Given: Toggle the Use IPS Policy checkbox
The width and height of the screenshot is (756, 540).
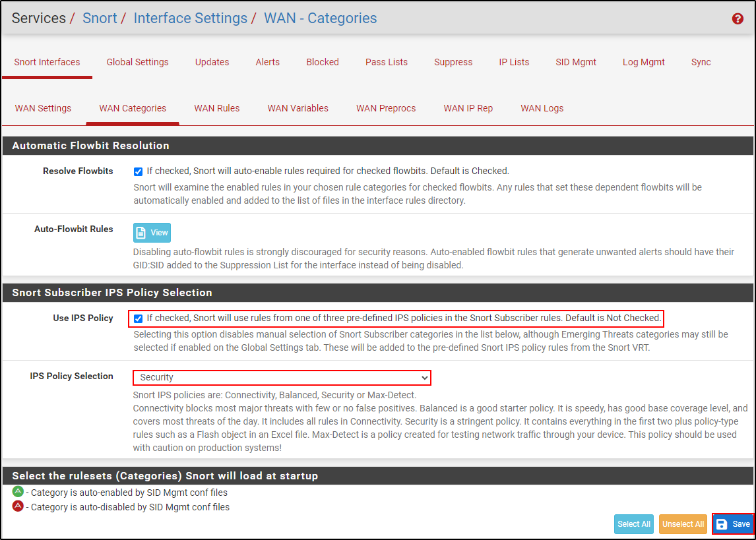Looking at the screenshot, I should [x=139, y=318].
